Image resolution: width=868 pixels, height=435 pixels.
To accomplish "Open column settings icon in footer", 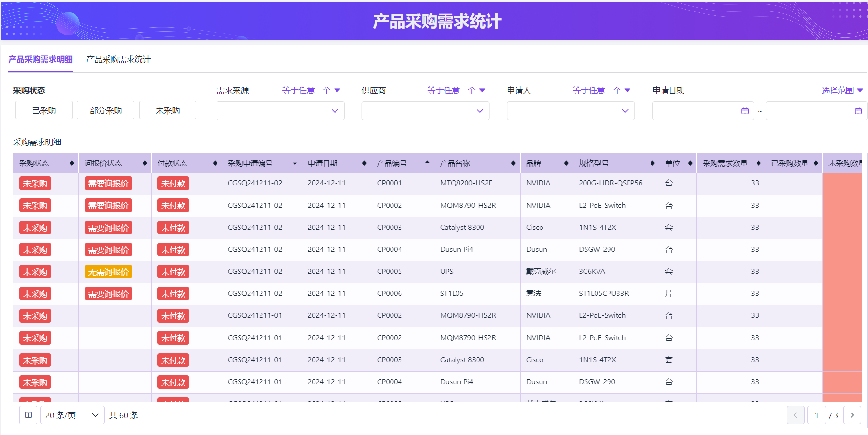I will pyautogui.click(x=28, y=415).
